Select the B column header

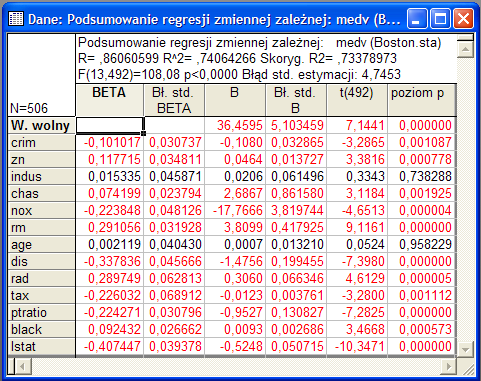click(235, 100)
